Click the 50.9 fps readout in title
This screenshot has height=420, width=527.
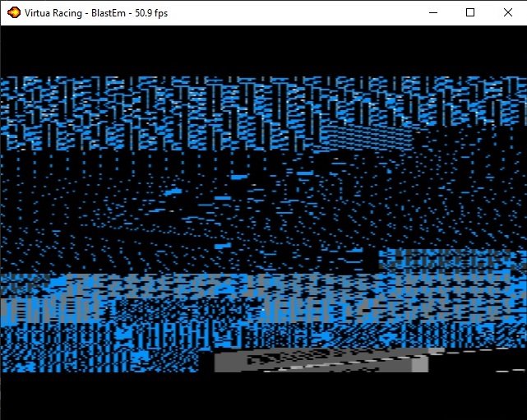pyautogui.click(x=146, y=13)
